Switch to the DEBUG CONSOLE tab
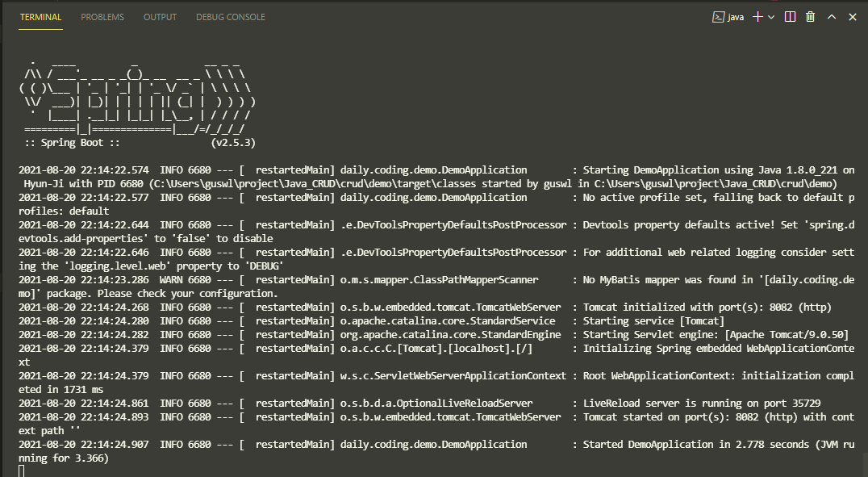This screenshot has width=868, height=477. pyautogui.click(x=230, y=17)
